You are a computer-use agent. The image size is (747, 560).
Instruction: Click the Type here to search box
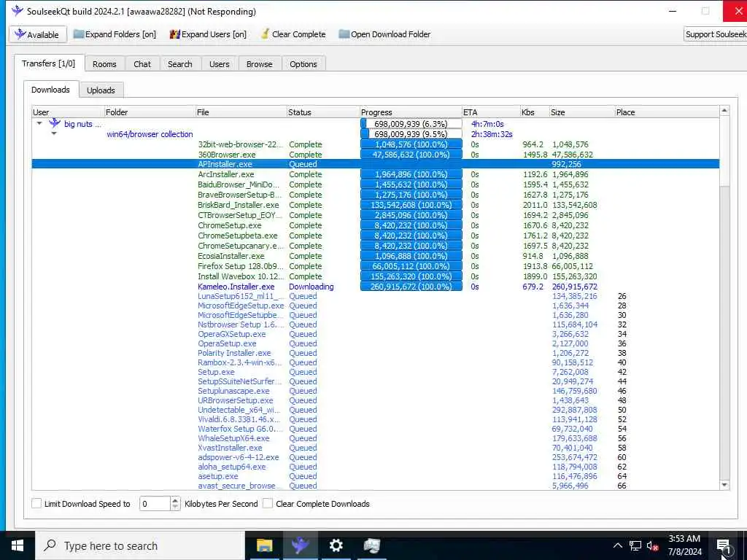coord(140,545)
